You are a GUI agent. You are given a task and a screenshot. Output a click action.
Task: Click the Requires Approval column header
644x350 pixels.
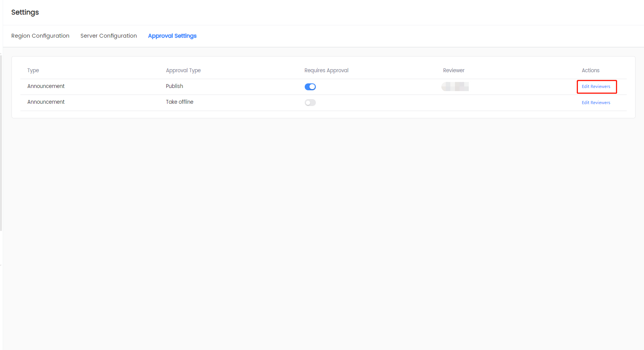click(x=326, y=70)
